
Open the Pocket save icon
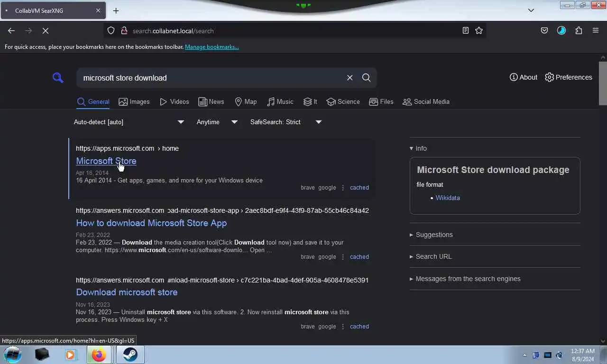[544, 31]
